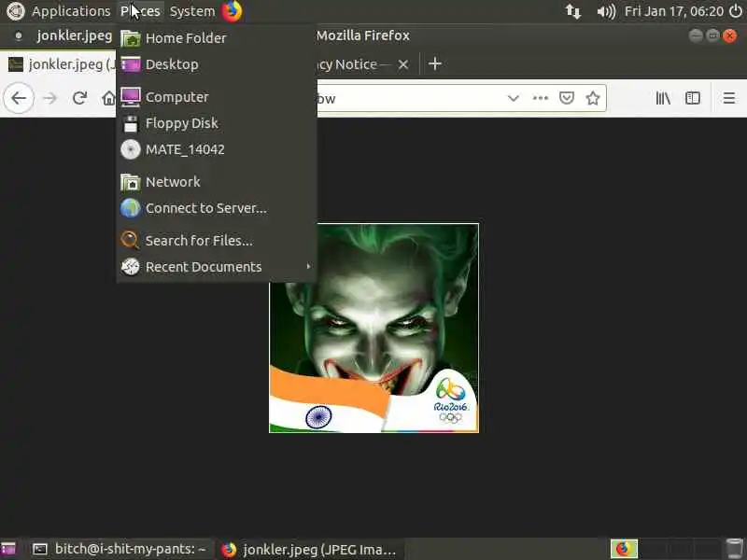Image resolution: width=747 pixels, height=560 pixels.
Task: Go to Firefox home page
Action: [x=108, y=98]
